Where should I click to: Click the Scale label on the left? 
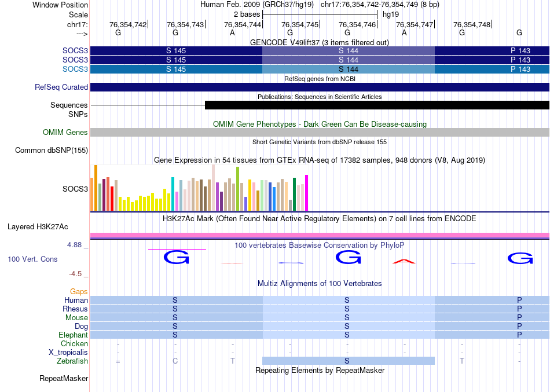pyautogui.click(x=78, y=14)
